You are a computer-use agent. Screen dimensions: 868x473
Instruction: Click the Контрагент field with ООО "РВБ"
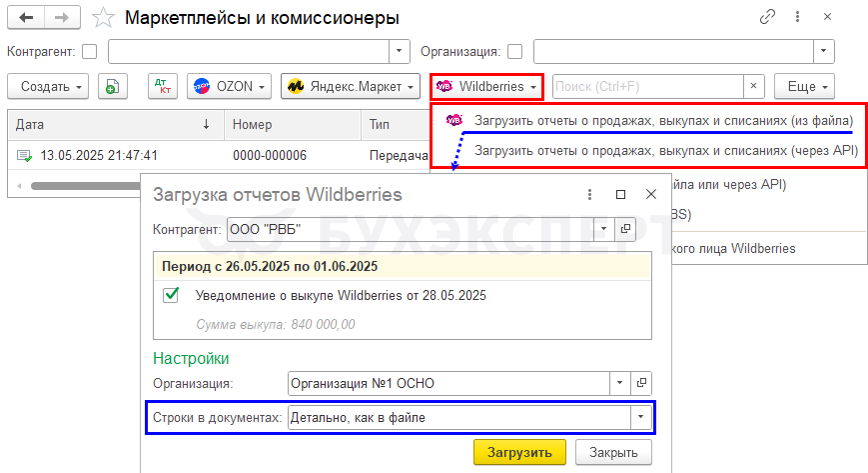[x=410, y=229]
